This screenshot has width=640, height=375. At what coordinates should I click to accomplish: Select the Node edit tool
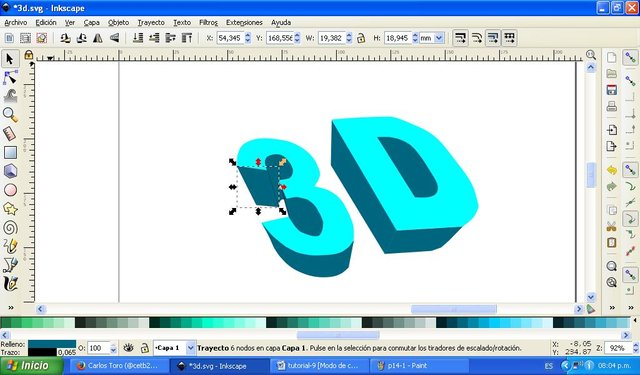click(x=10, y=77)
